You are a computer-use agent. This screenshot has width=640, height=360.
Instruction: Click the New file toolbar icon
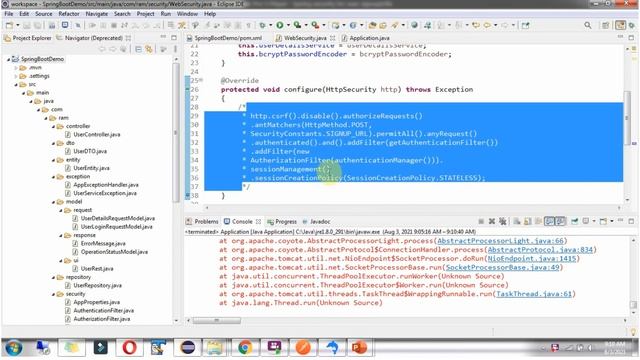coord(9,25)
